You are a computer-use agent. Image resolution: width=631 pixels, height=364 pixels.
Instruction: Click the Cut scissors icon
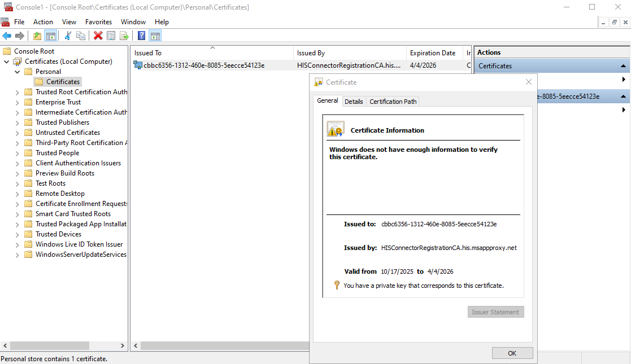click(x=68, y=36)
